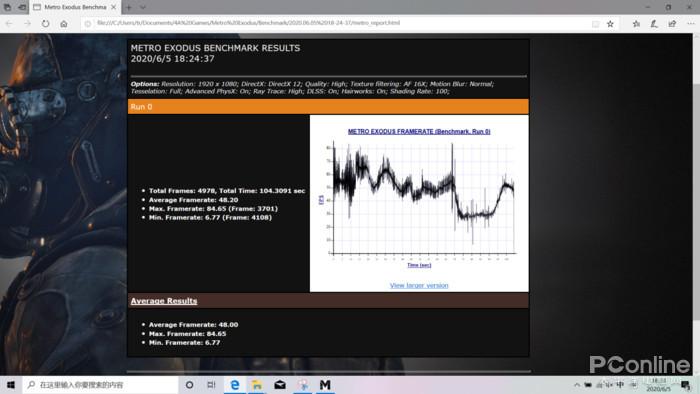700x394 pixels.
Task: Open the Action Center notifications icon
Action: tap(686, 385)
